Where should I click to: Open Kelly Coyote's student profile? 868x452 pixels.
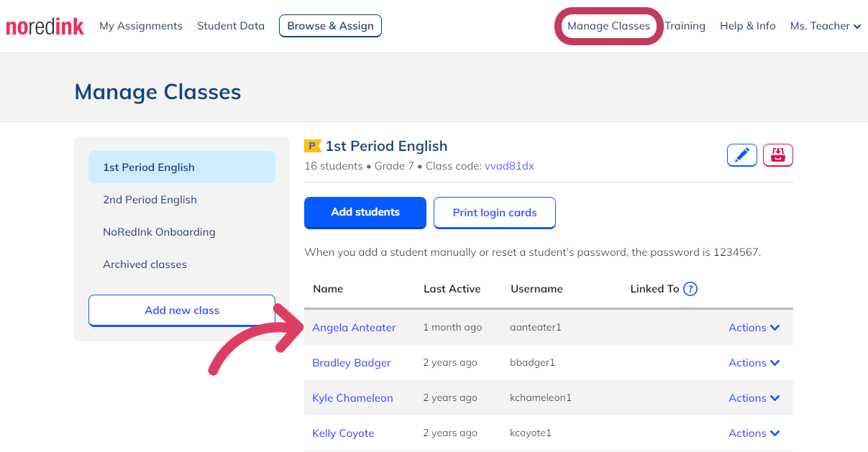point(343,433)
